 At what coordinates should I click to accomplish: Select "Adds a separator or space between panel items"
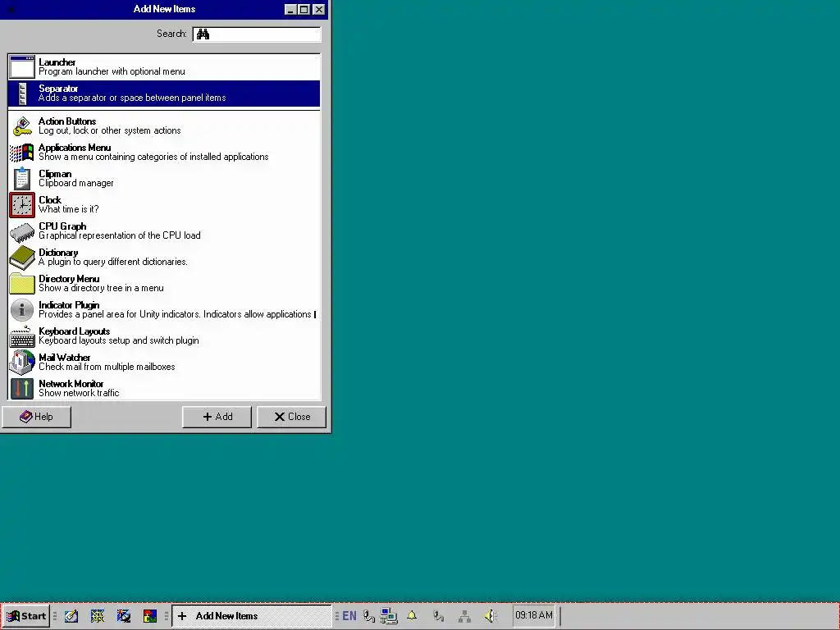point(132,98)
